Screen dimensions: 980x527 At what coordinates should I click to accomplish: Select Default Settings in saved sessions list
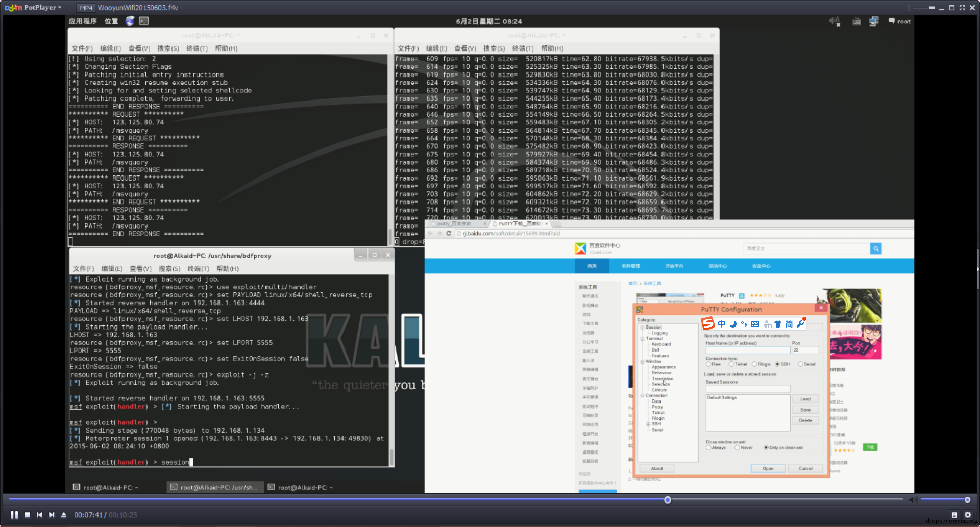[722, 398]
